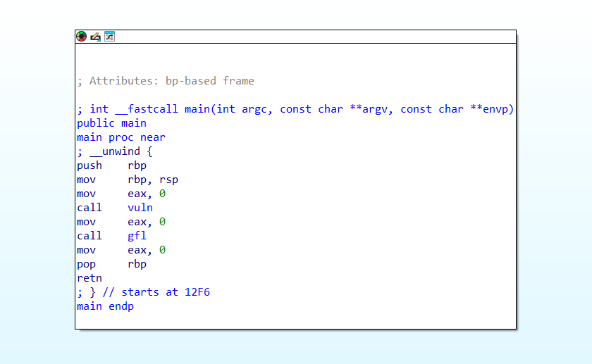Click 'mov eax, 0' above call gfl
The width and height of the screenshot is (592, 364).
(x=121, y=222)
